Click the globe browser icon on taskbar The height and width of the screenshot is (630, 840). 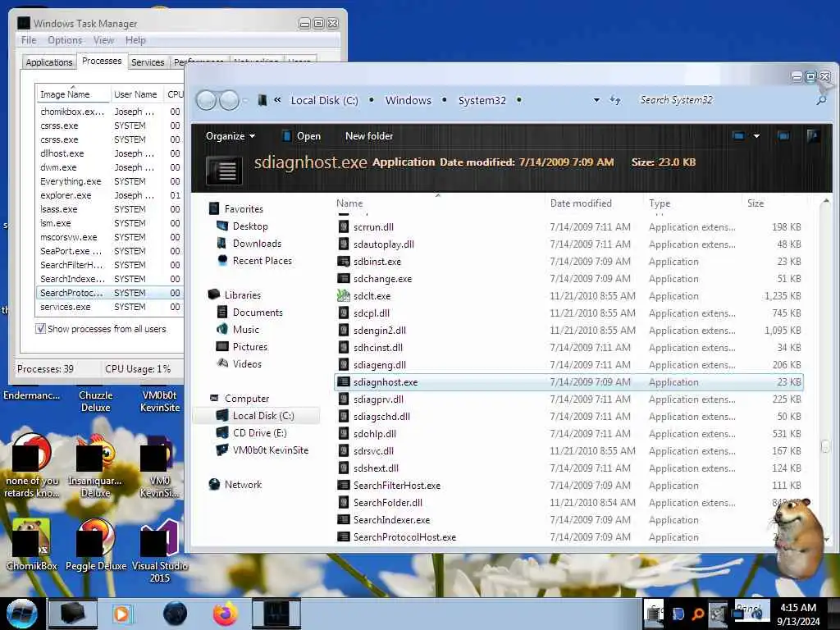[176, 614]
